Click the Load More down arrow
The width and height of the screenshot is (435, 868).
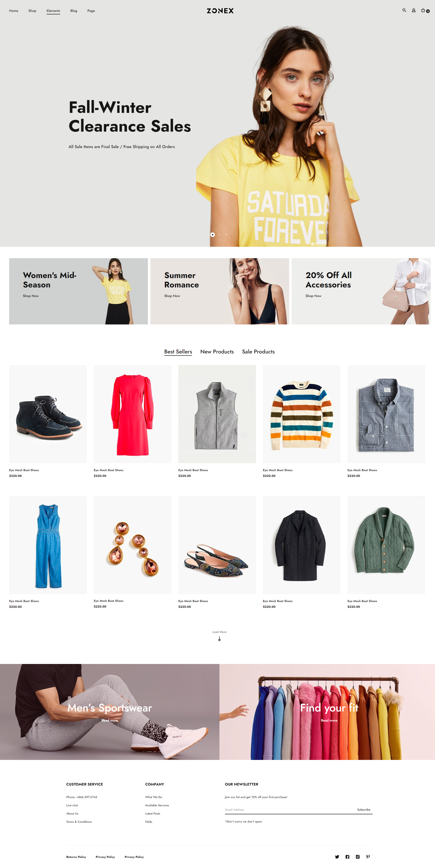(219, 639)
